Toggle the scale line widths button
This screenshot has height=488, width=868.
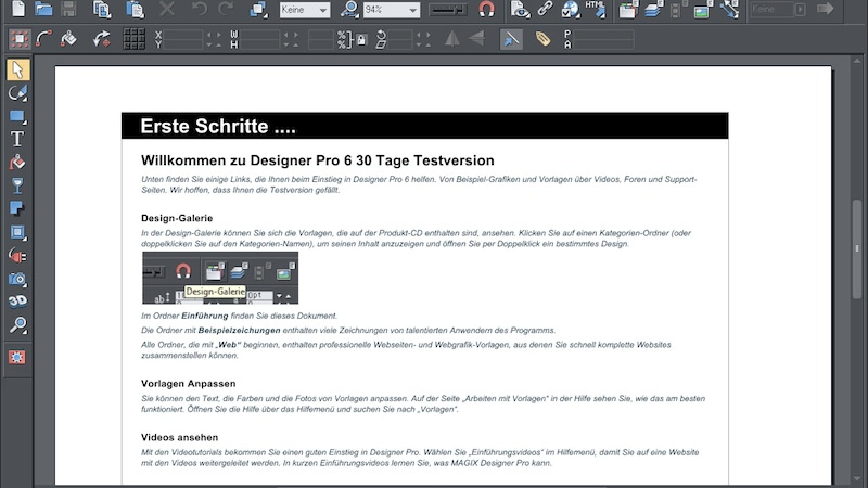pyautogui.click(x=510, y=40)
